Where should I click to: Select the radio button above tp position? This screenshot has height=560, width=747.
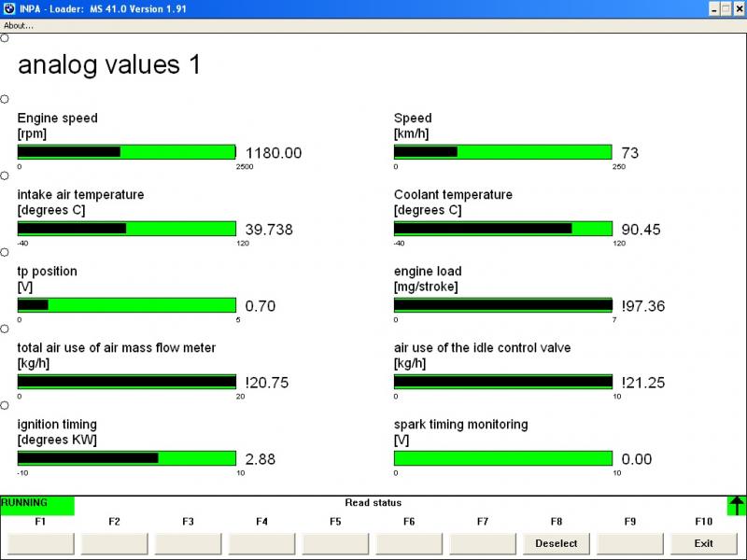[x=5, y=252]
